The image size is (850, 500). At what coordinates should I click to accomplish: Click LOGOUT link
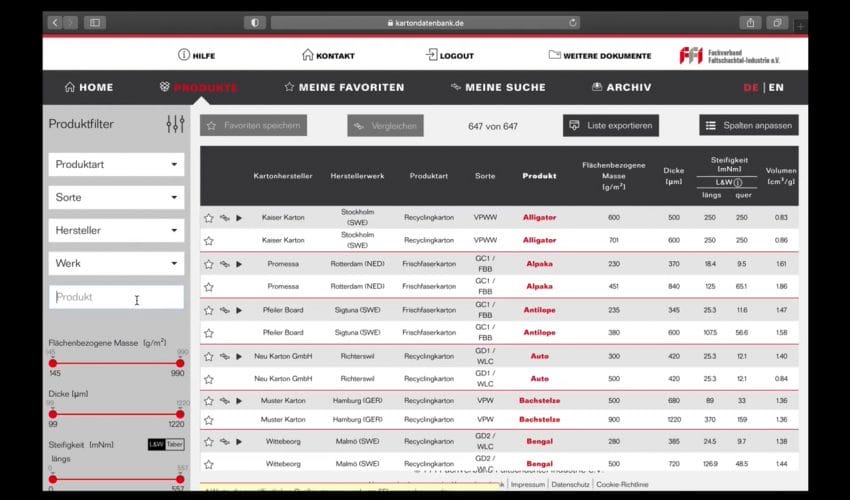click(450, 55)
